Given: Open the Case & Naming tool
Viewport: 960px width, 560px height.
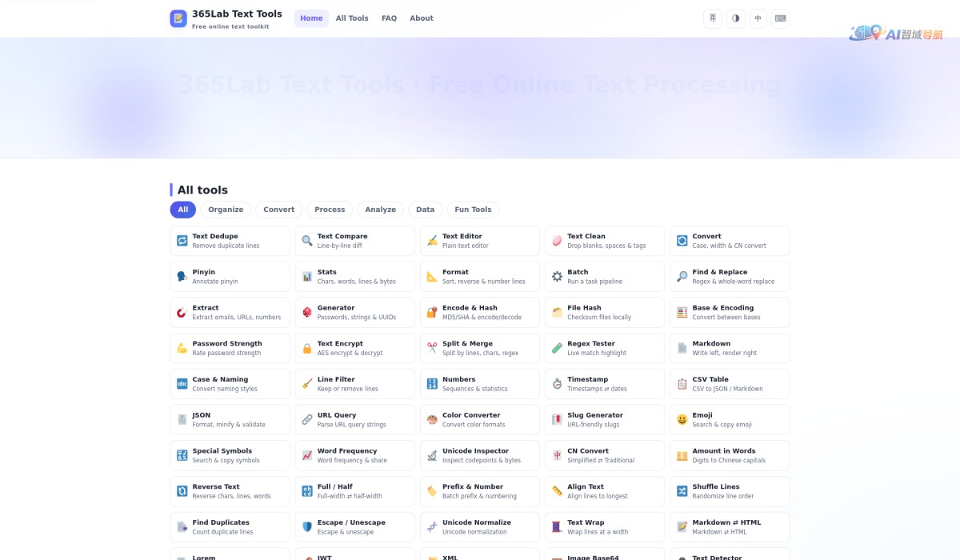Looking at the screenshot, I should click(x=230, y=384).
